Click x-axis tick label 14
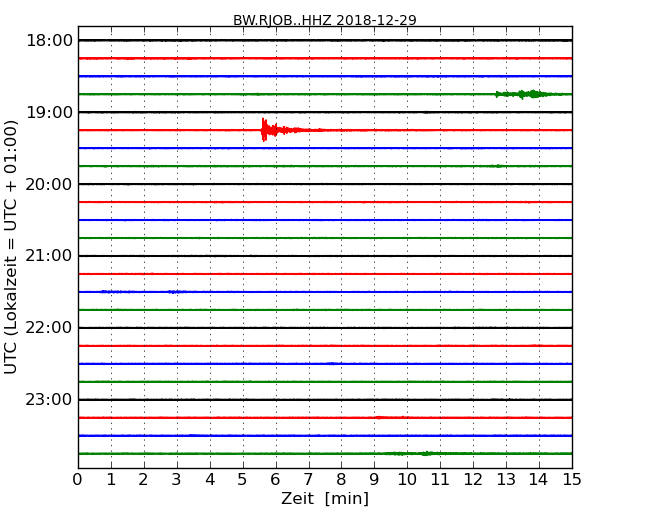Screen dimensions: 650x520 (x=539, y=480)
